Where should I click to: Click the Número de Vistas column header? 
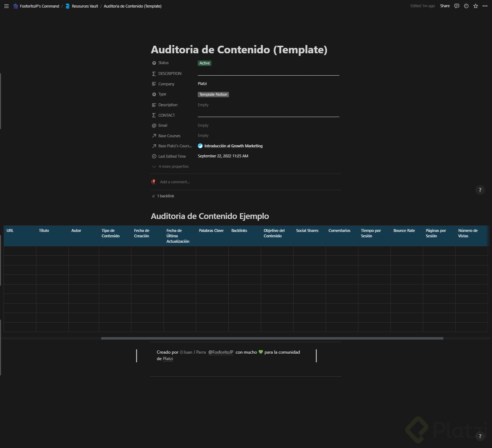click(471, 236)
